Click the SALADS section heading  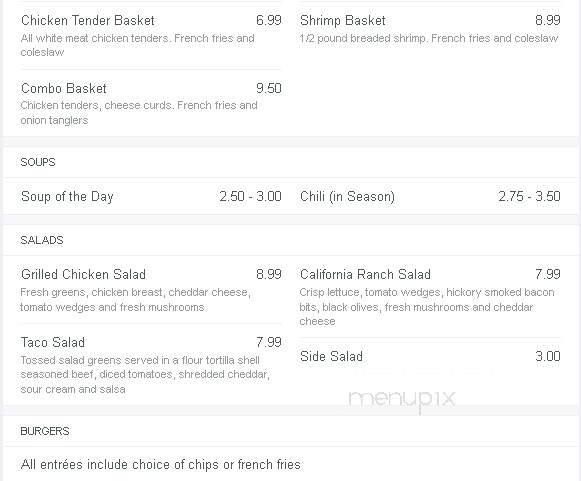click(x=42, y=240)
